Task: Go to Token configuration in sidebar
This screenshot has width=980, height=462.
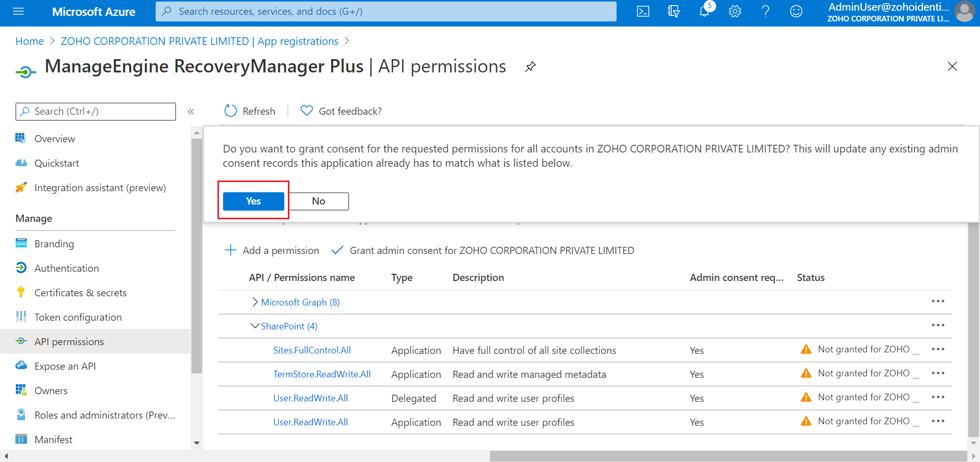Action: tap(78, 317)
